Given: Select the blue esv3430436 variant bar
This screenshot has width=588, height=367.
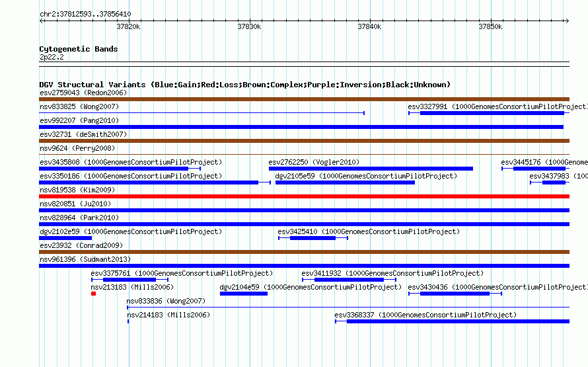Looking at the screenshot, I should [x=455, y=294].
